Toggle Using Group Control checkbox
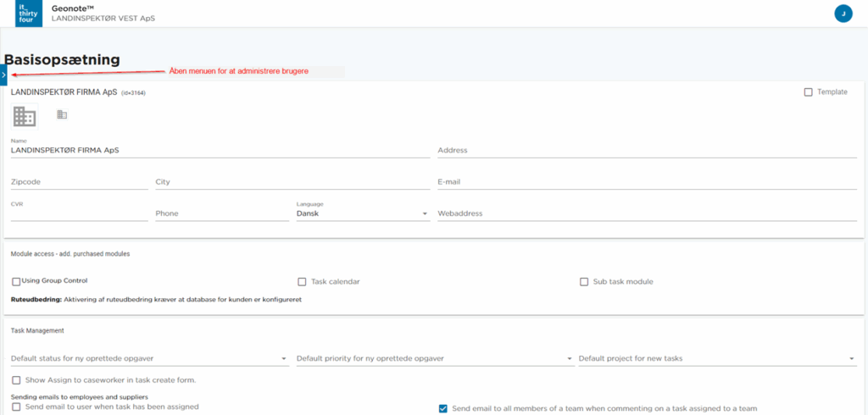 (x=16, y=281)
